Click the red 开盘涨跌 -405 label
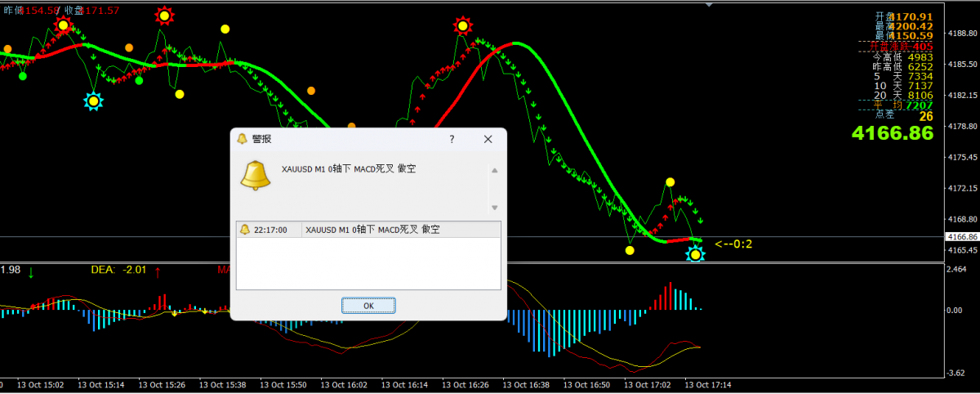980x394 pixels. (902, 47)
